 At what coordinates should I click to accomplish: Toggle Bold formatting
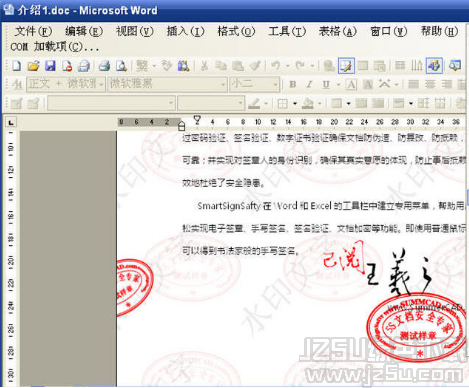[293, 84]
